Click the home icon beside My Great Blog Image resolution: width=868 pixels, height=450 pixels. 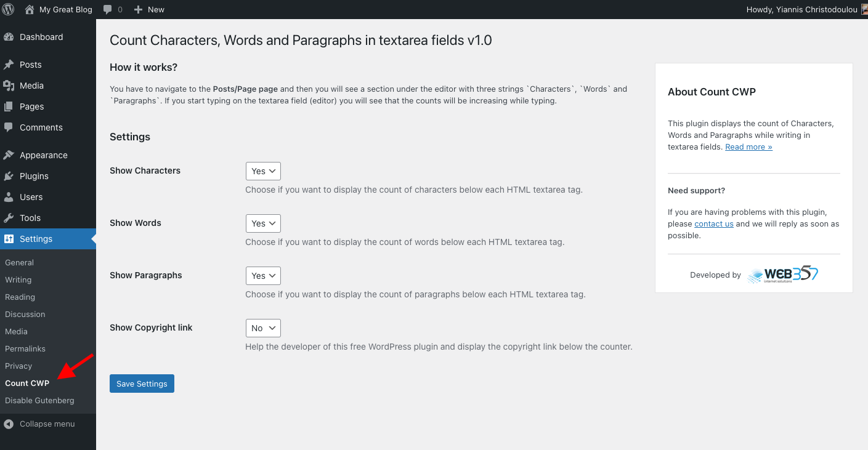[x=30, y=9]
